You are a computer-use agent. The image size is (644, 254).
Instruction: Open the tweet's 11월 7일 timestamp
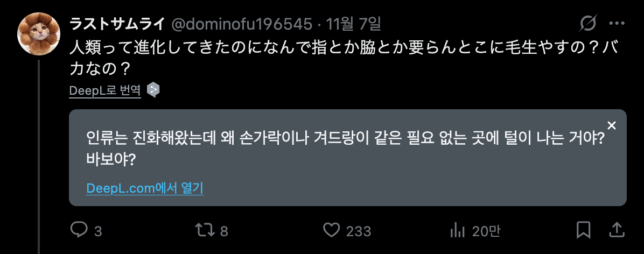pyautogui.click(x=354, y=24)
